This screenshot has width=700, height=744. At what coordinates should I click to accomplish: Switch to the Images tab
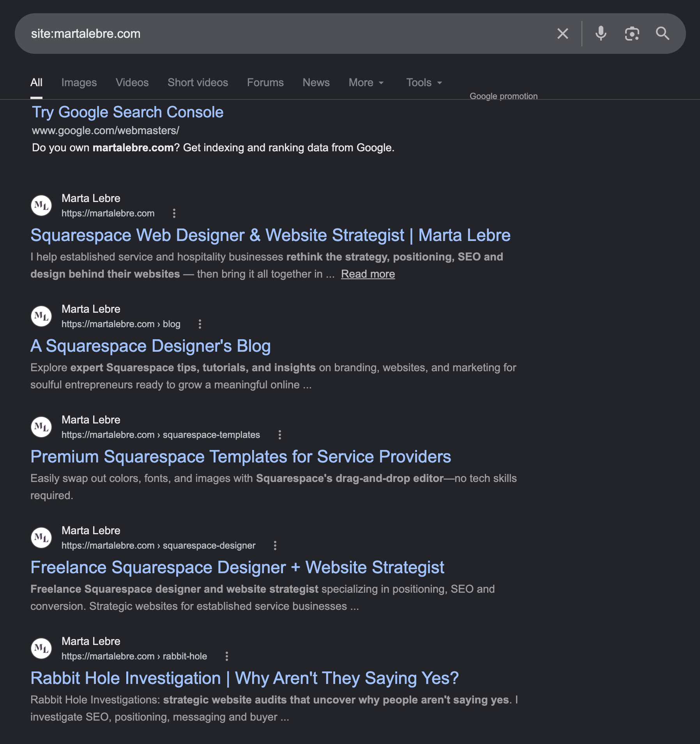[79, 83]
